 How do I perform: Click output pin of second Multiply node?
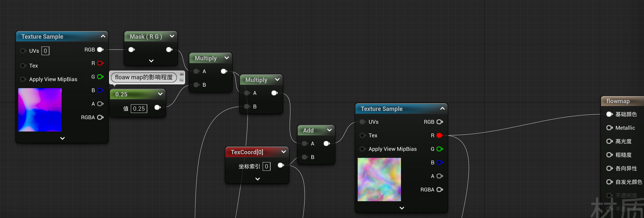coord(274,93)
